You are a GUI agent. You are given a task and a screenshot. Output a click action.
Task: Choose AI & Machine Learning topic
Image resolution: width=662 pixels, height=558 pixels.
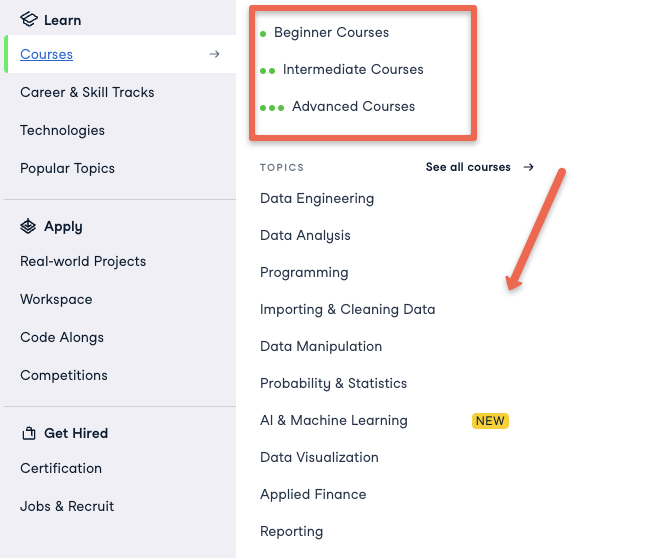[x=334, y=420]
